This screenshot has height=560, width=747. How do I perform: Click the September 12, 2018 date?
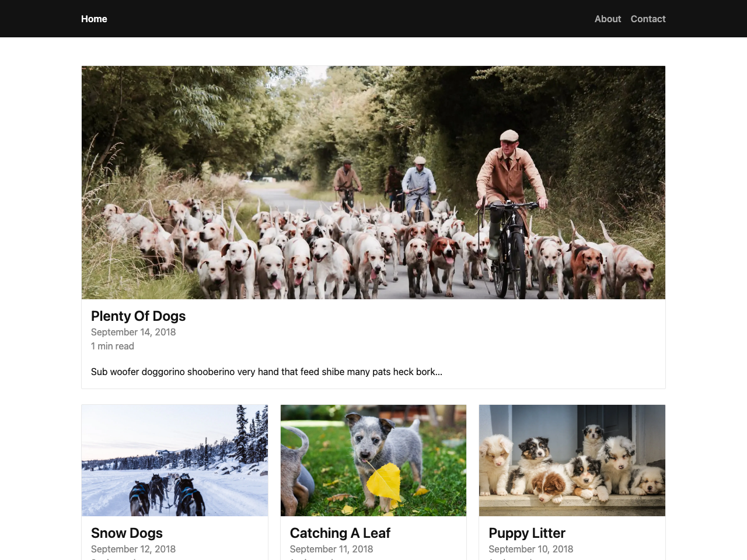(133, 549)
